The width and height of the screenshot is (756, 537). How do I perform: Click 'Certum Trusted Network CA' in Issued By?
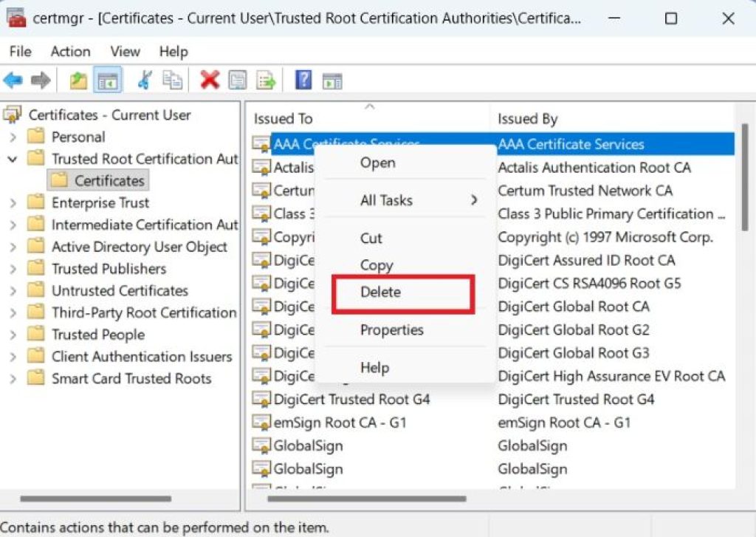coord(585,191)
